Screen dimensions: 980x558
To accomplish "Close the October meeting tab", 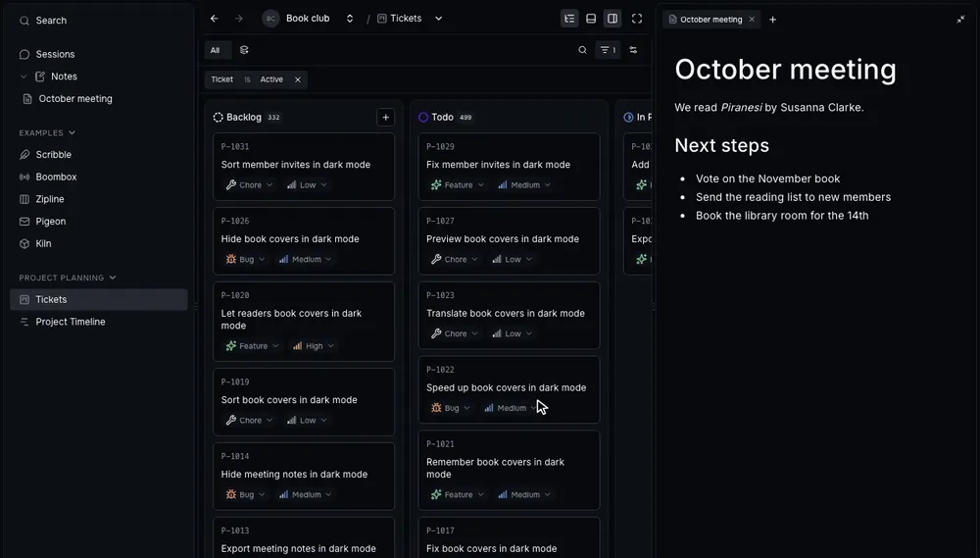I will pyautogui.click(x=752, y=20).
